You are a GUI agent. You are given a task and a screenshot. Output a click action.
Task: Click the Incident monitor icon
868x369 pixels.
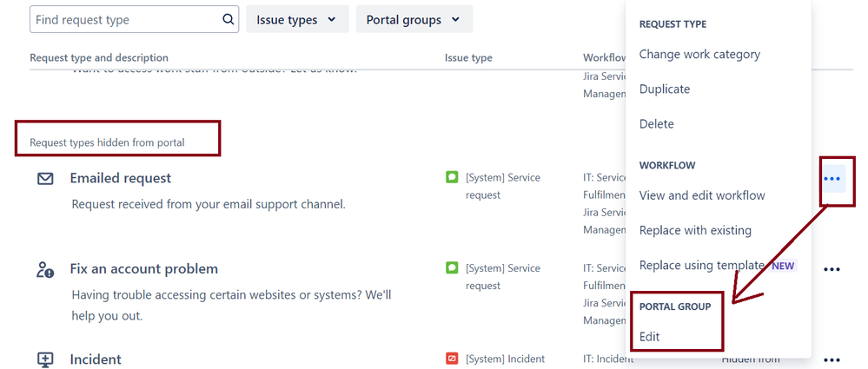tap(45, 359)
